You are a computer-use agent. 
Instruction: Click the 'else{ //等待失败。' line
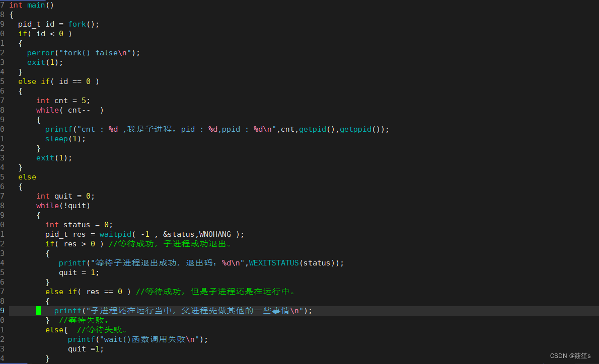pos(87,330)
